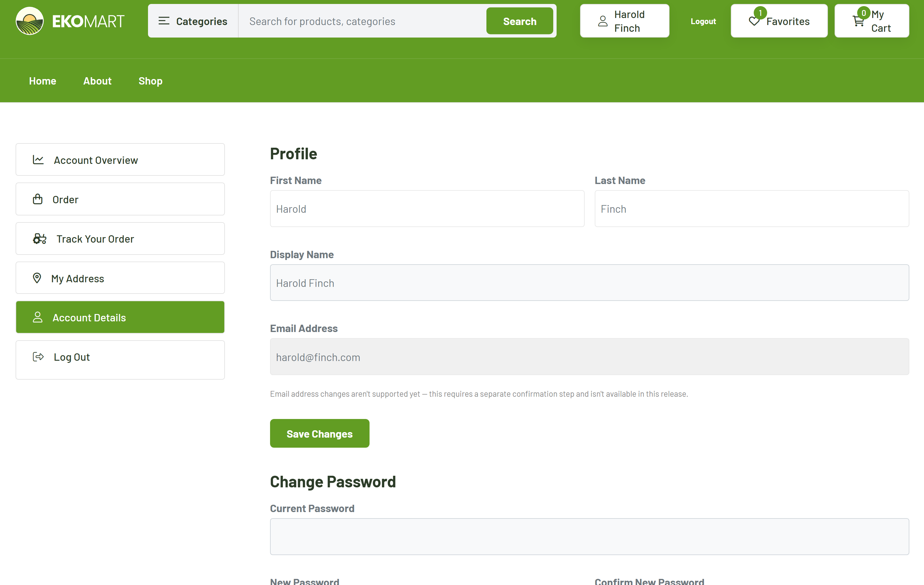Open the Shop menu item
This screenshot has height=585, width=924.
click(150, 81)
